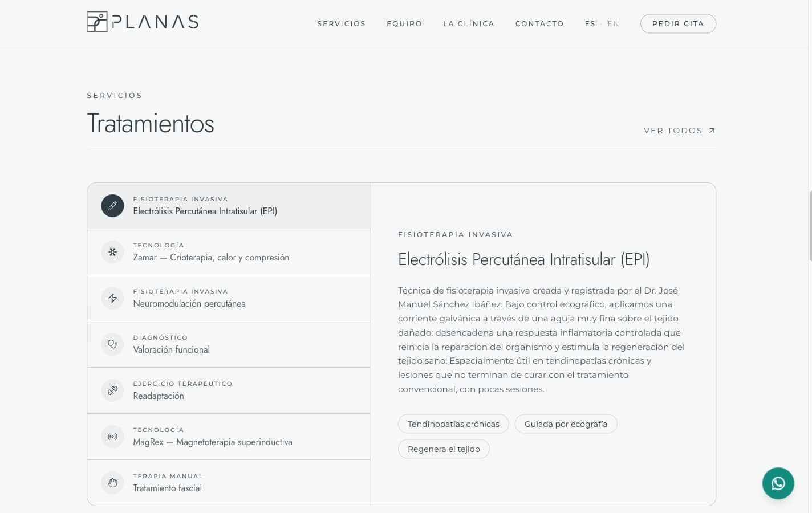Click the stethoscope icon for Valoración funcional
Viewport: 812px width, 513px height.
(112, 344)
